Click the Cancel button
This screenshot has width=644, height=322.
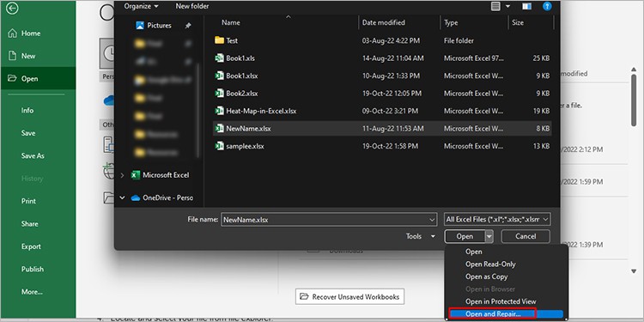coord(526,236)
